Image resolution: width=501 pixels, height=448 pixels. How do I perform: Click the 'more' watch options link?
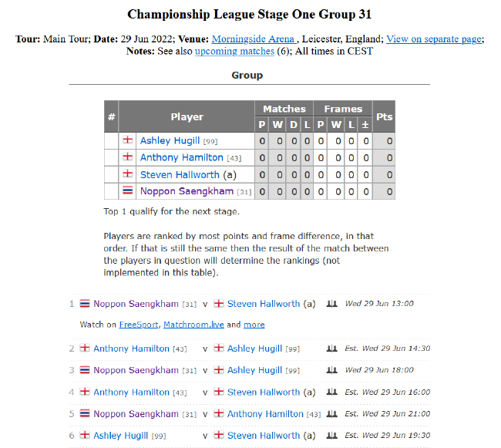point(254,325)
